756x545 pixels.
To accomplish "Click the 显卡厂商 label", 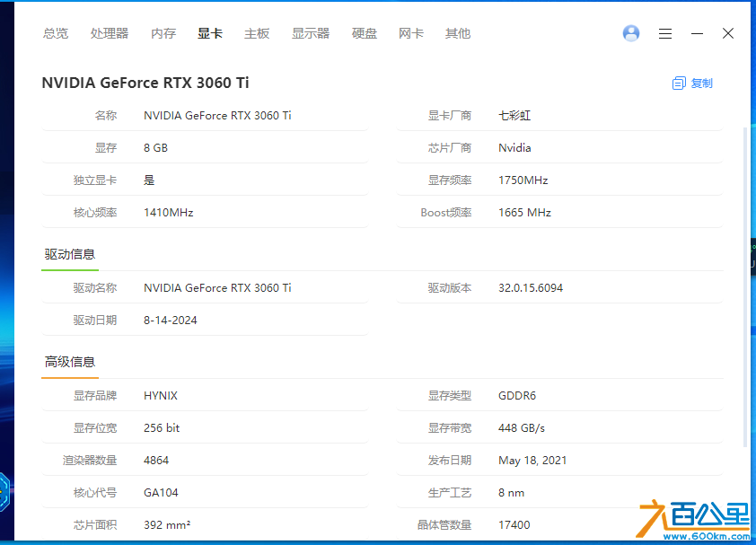I will 449,116.
